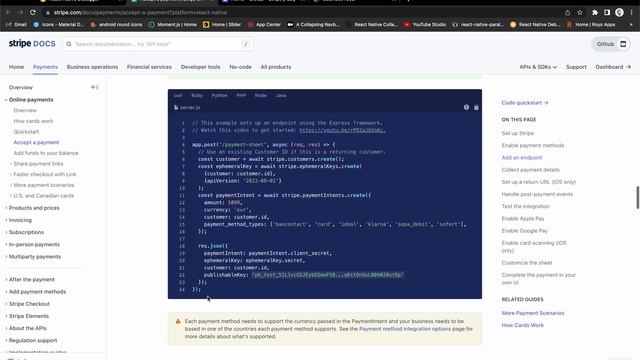
Task: Expand the Stripe Checkout section
Action: pos(6,304)
